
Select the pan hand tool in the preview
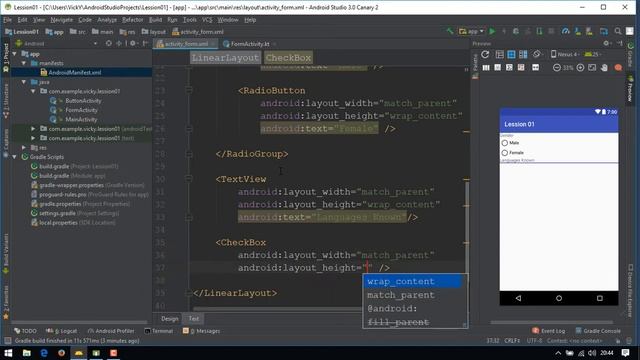coord(604,68)
